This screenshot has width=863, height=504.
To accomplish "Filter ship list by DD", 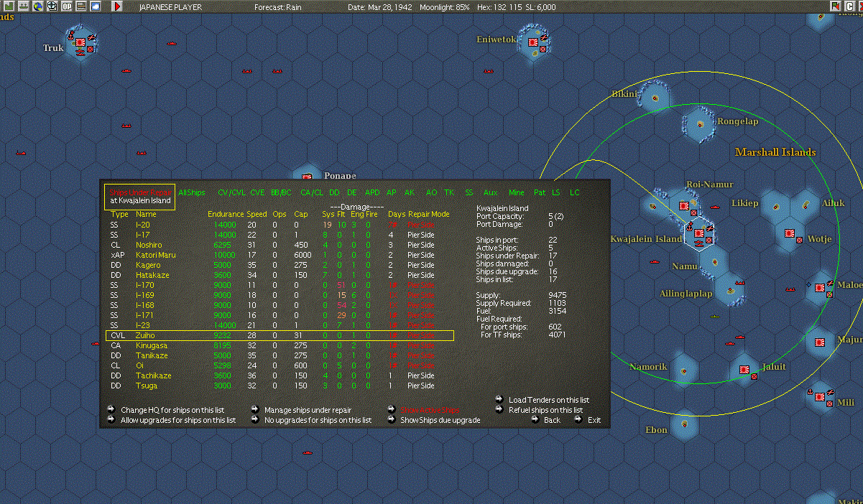I will coord(334,192).
